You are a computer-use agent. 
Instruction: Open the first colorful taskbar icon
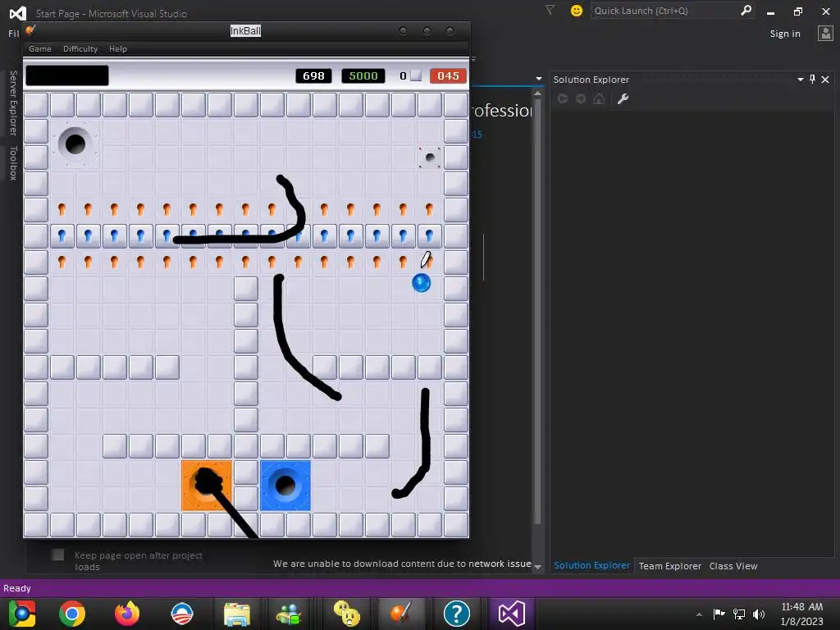(21, 614)
